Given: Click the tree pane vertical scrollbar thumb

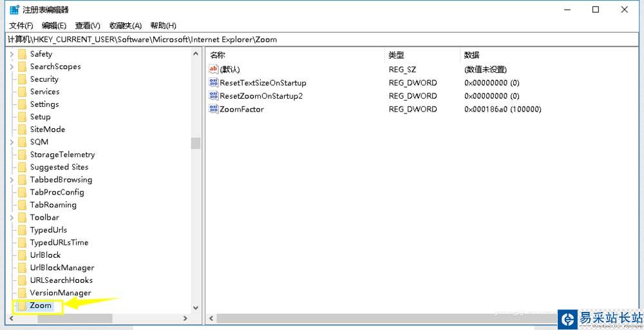Looking at the screenshot, I should [196, 143].
